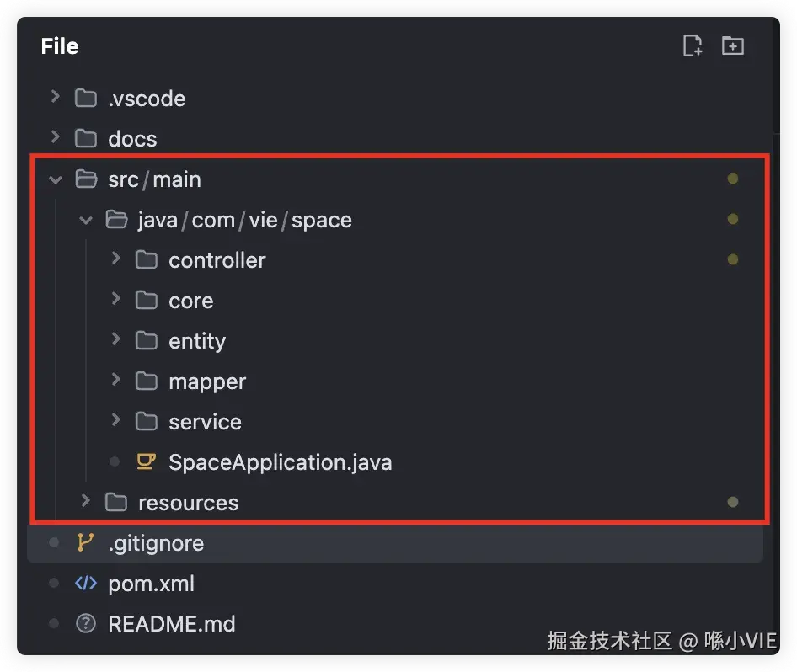The height and width of the screenshot is (672, 797).
Task: Click the File panel title
Action: (60, 46)
